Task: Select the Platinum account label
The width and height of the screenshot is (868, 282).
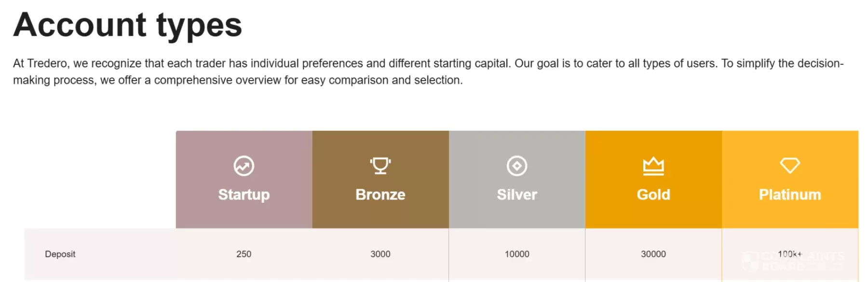Action: pos(790,195)
